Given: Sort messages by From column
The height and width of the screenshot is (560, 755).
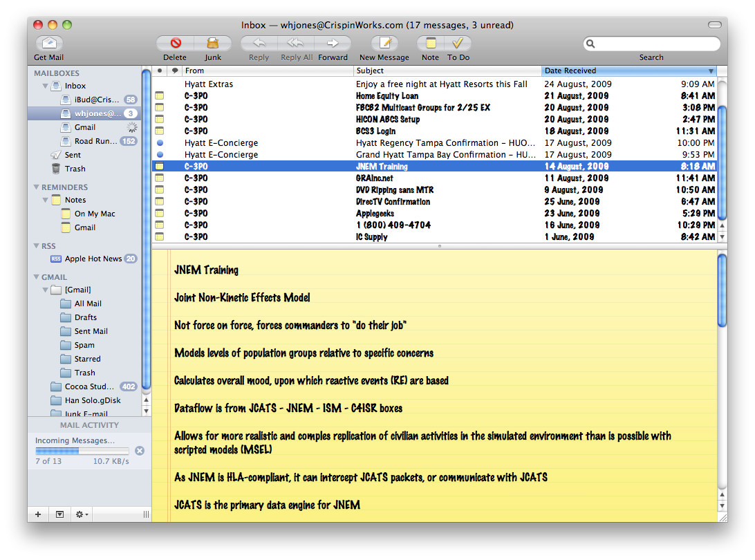Looking at the screenshot, I should [268, 71].
